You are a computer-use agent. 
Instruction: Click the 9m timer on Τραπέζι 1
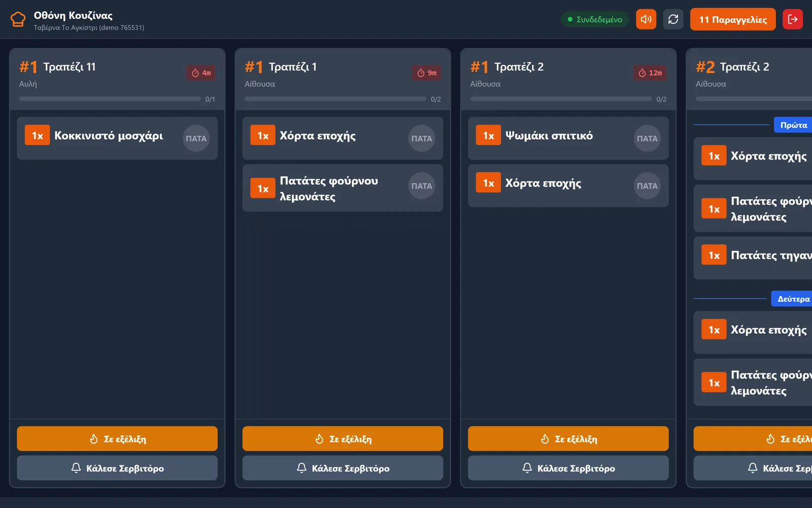coord(426,73)
